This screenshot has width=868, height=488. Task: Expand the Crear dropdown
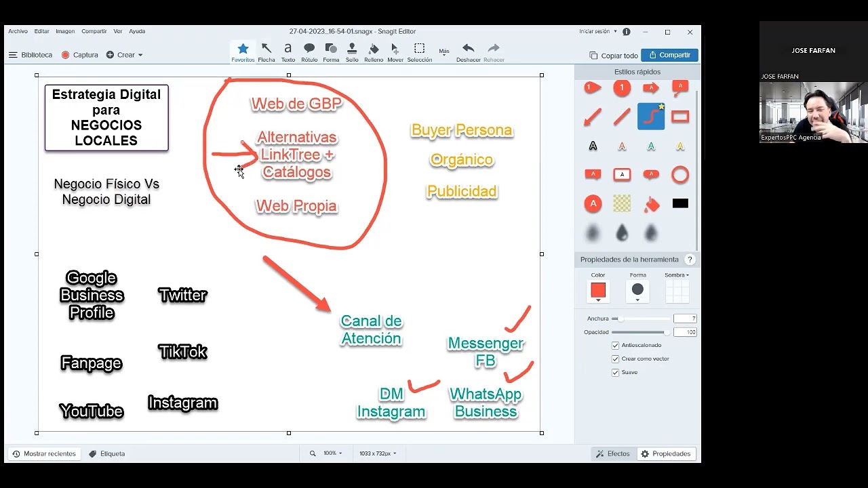tap(125, 55)
